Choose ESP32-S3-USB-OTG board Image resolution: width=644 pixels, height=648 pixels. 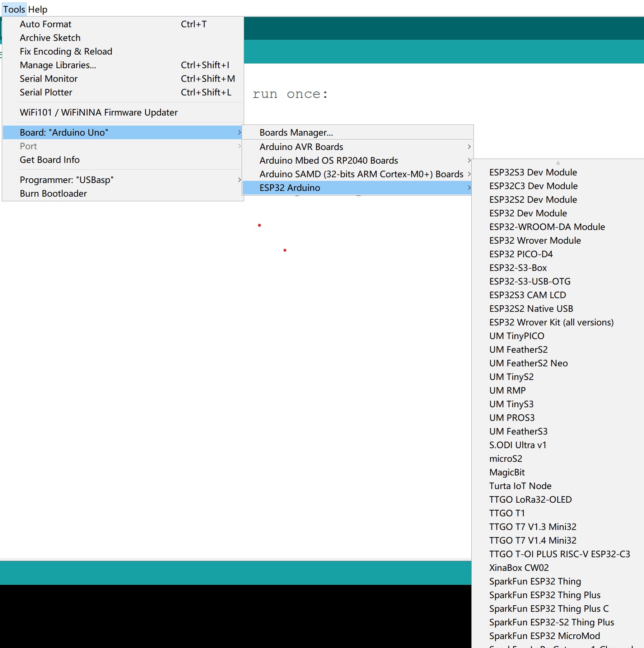coord(558,281)
